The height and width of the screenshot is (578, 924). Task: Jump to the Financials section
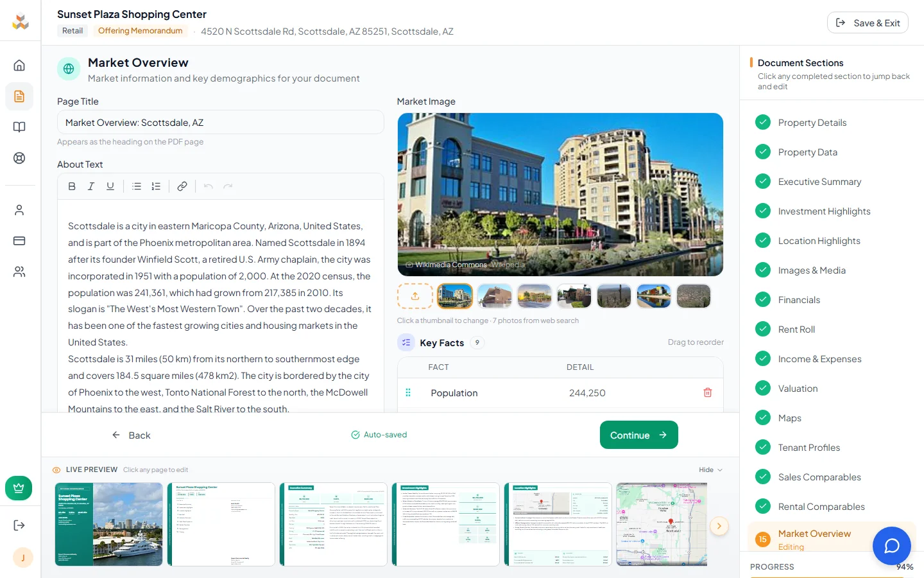click(800, 299)
